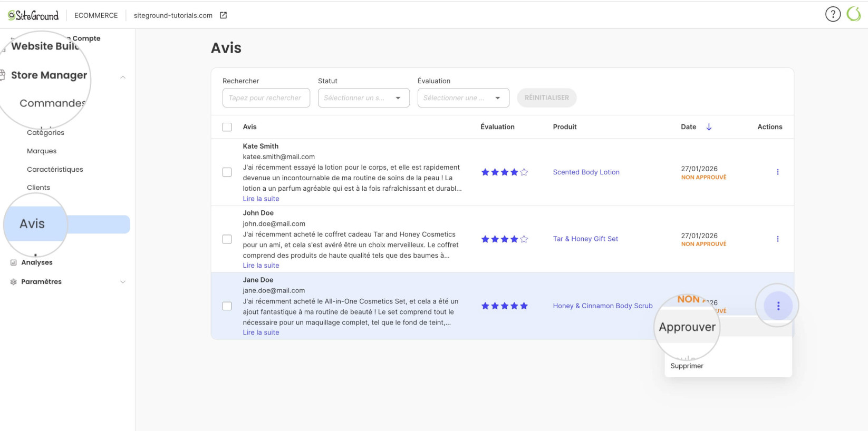Tick the select-all checkbox in table header

coord(227,127)
